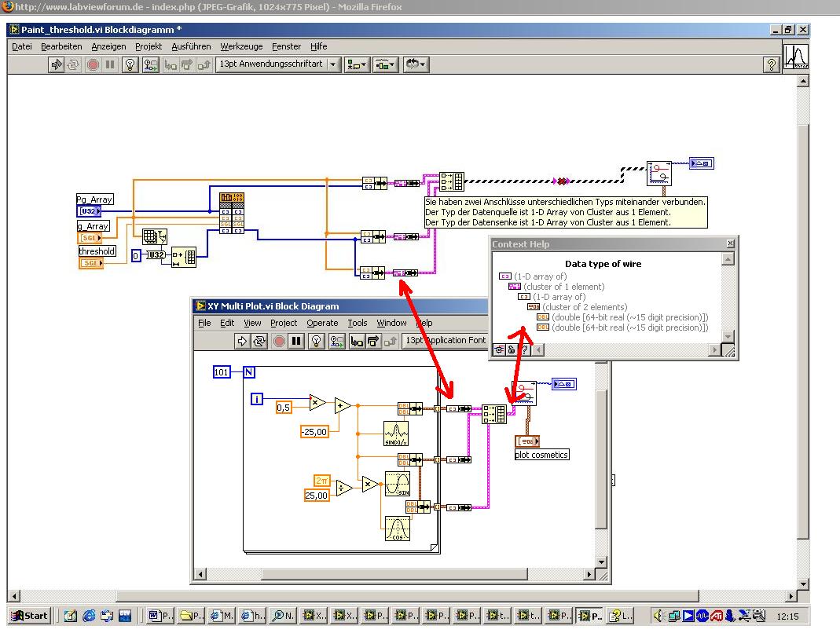Open the Reorder dropdown in Paint_threshold toolbar

click(416, 65)
